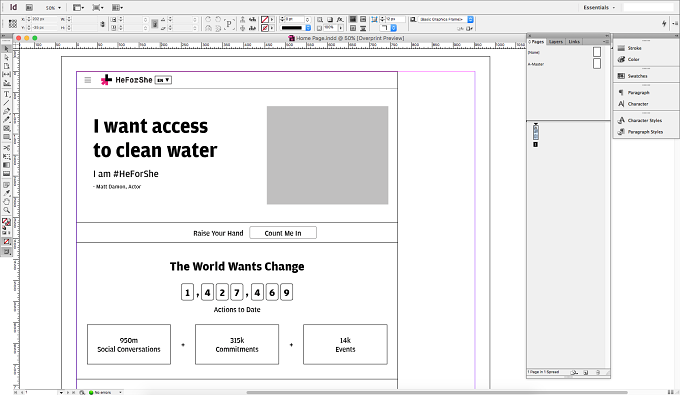Switch to the Layers tab
Image resolution: width=680 pixels, height=395 pixels.
(556, 42)
